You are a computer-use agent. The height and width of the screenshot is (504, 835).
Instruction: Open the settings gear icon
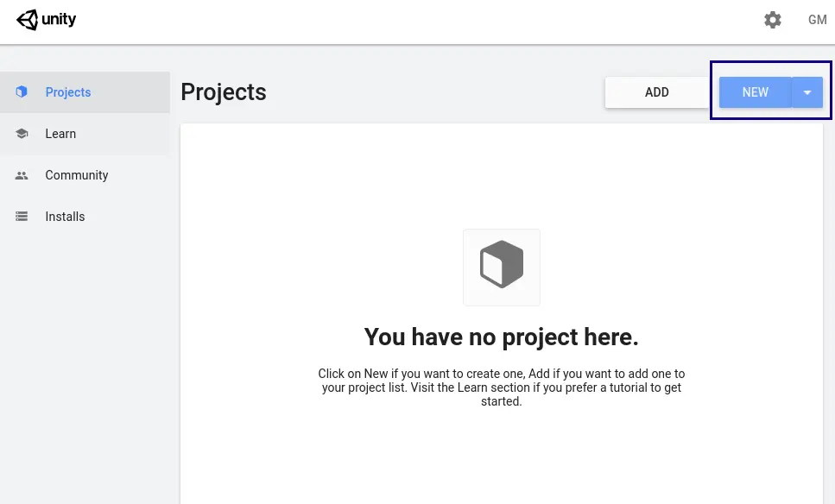772,20
